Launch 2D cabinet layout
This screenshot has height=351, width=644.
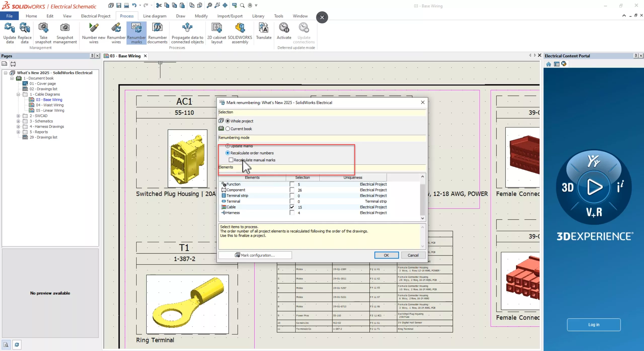click(x=217, y=33)
